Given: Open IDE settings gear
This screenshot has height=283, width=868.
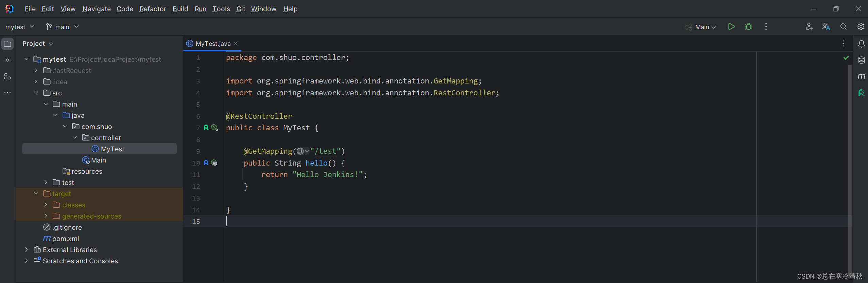Looking at the screenshot, I should (861, 26).
